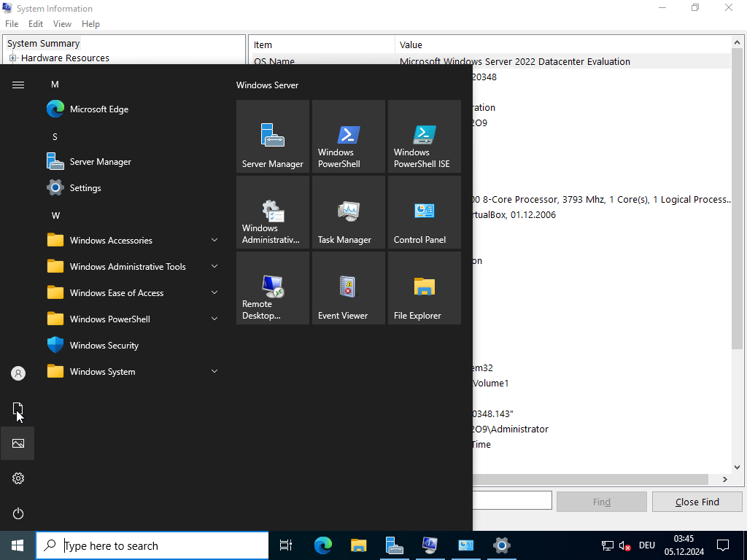Expand the Windows Ease of Access folder
This screenshot has height=560, width=747.
[133, 293]
